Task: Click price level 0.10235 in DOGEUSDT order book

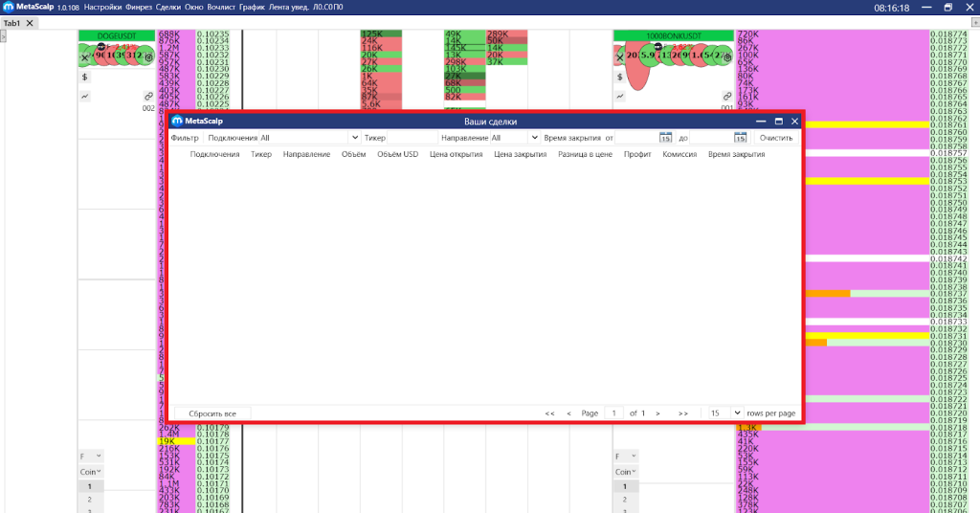Action: coord(213,33)
